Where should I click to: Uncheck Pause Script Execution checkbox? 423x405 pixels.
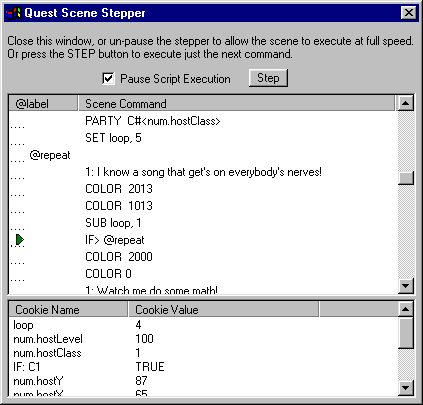(108, 79)
